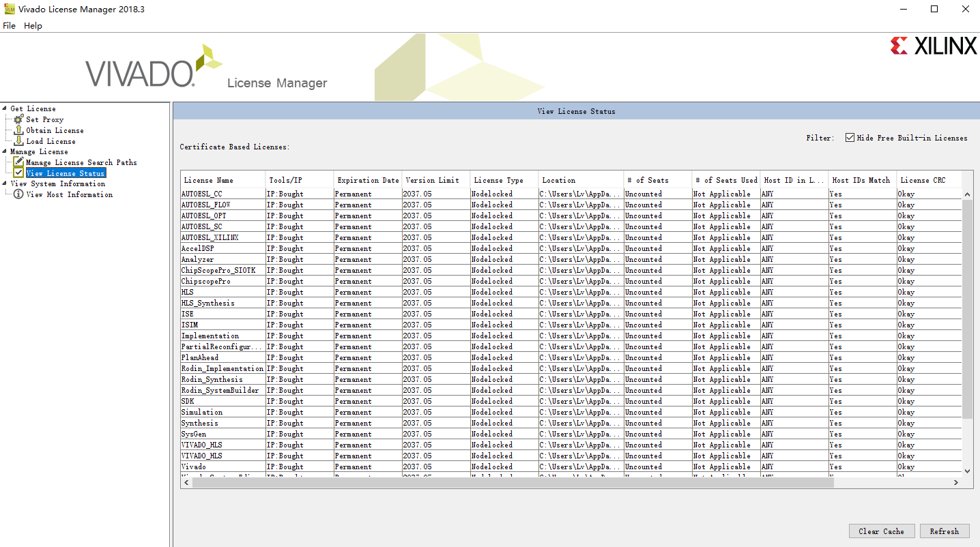The height and width of the screenshot is (547, 980).
Task: Click the Host IDs Match column header
Action: (x=863, y=180)
